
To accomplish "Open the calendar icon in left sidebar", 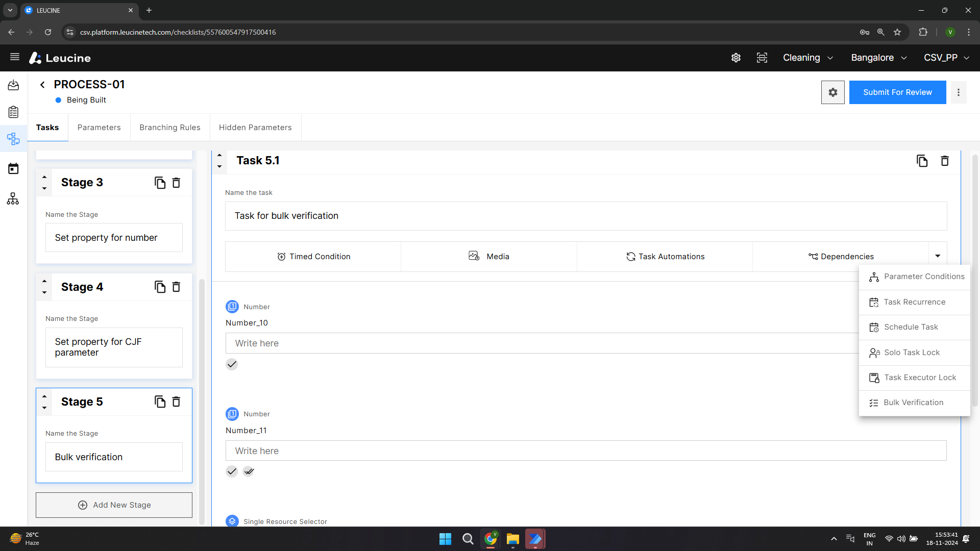I will [x=13, y=168].
